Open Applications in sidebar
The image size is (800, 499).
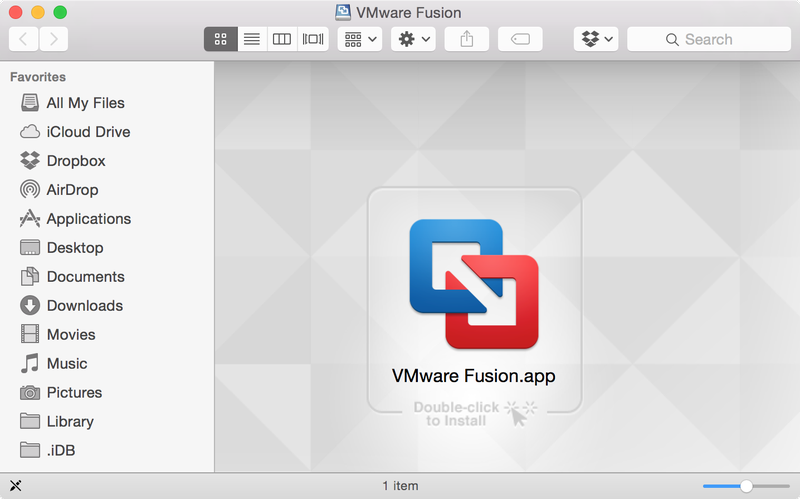tap(107, 219)
